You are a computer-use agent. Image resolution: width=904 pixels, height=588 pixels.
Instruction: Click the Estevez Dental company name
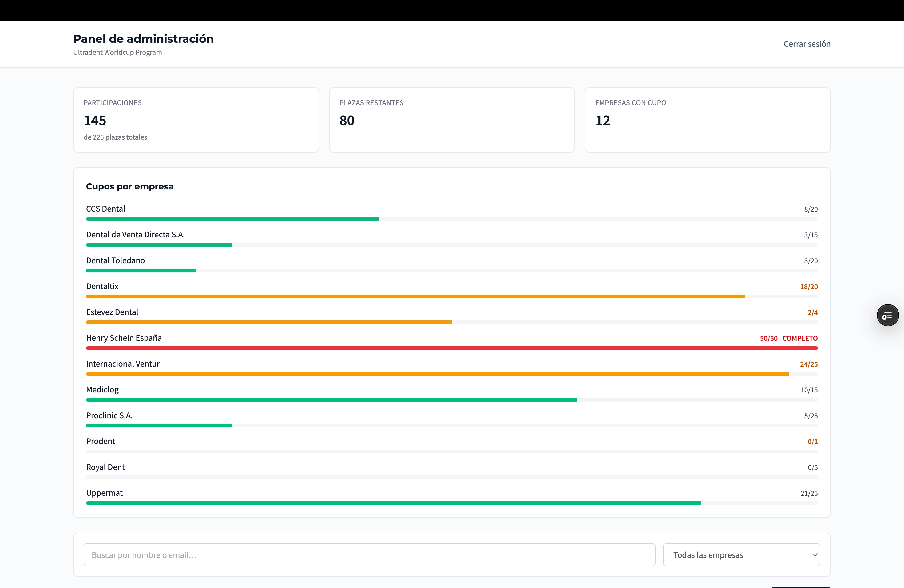(x=112, y=312)
